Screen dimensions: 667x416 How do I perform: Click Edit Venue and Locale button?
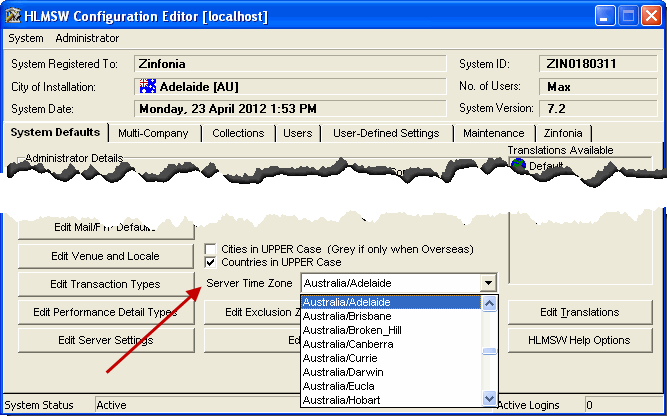click(105, 256)
